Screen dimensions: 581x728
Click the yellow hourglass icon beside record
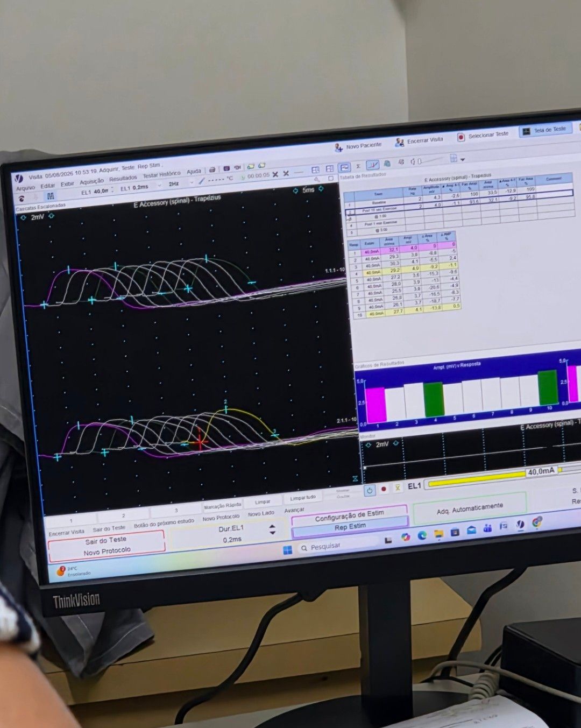pyautogui.click(x=398, y=487)
